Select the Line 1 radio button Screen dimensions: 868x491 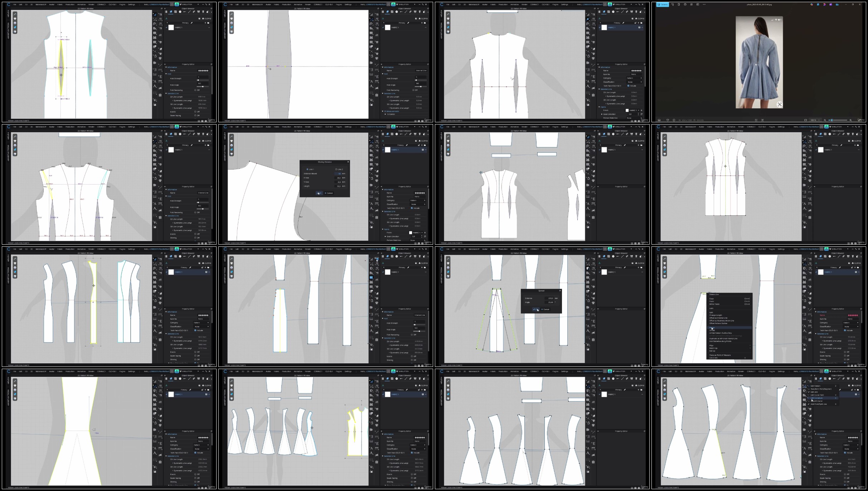(307, 169)
